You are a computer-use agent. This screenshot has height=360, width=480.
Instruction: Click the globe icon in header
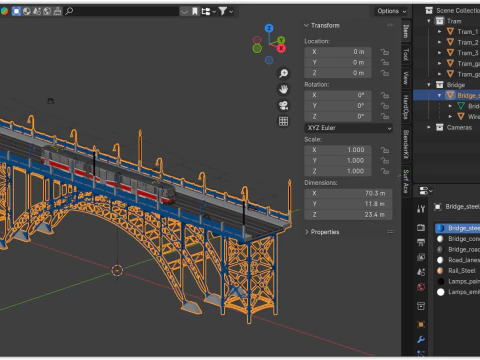pyautogui.click(x=47, y=11)
